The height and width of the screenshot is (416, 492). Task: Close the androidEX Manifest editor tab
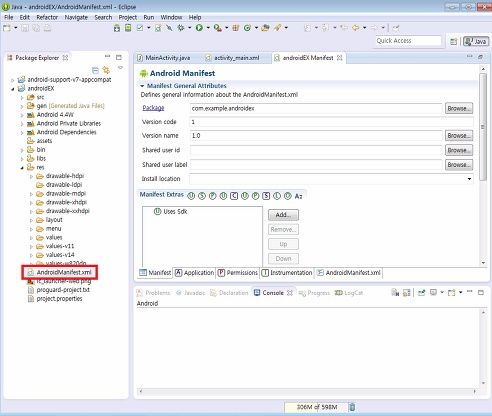339,58
